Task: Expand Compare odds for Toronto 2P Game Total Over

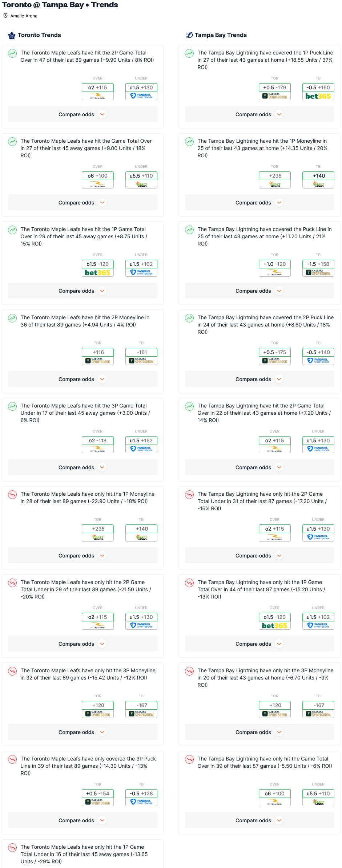Action: tap(83, 114)
